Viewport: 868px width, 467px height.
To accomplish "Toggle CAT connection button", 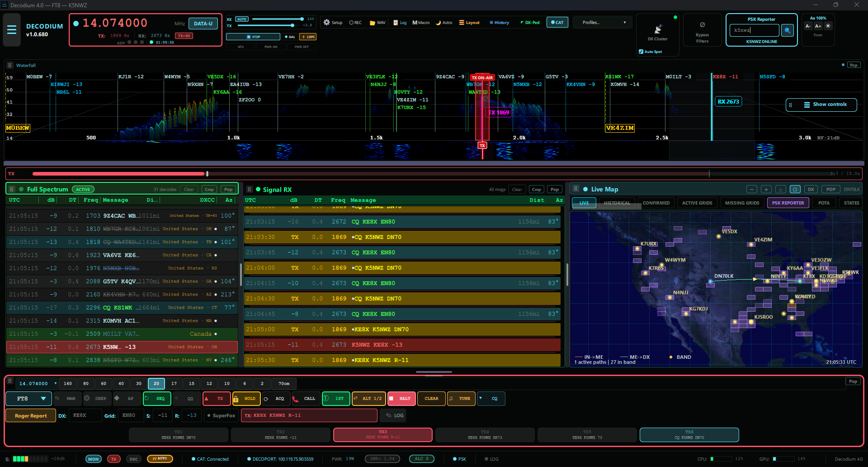I will point(557,22).
